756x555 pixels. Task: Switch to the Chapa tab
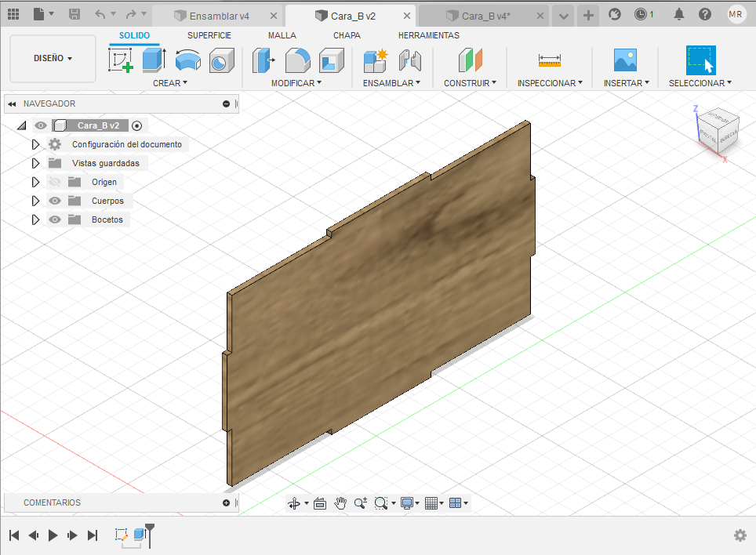(x=347, y=35)
